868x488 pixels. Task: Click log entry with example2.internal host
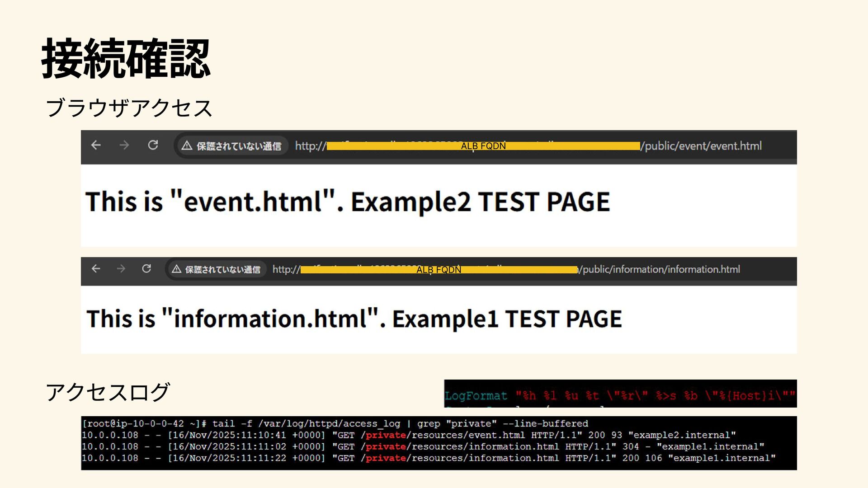(408, 435)
